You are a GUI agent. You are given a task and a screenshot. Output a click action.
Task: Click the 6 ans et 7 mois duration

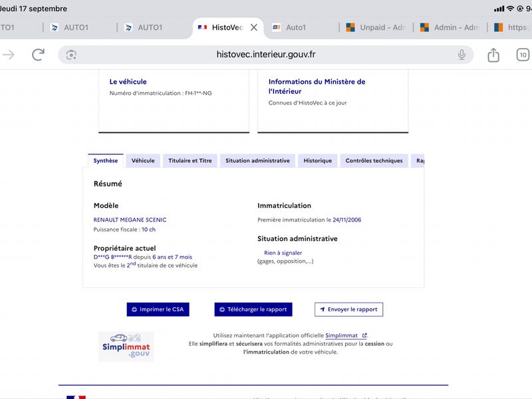pos(172,257)
